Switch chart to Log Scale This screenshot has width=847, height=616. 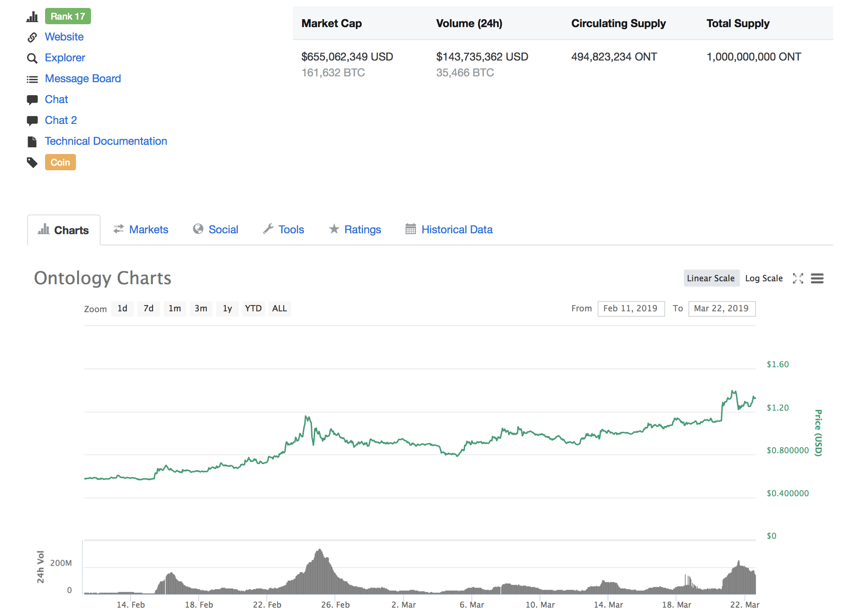[x=764, y=278]
